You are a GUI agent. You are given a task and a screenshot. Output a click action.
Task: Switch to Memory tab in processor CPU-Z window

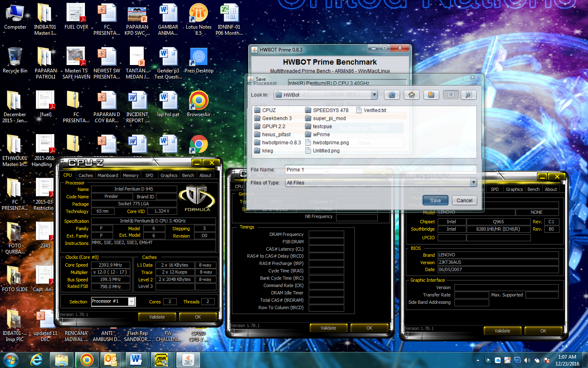(x=131, y=175)
